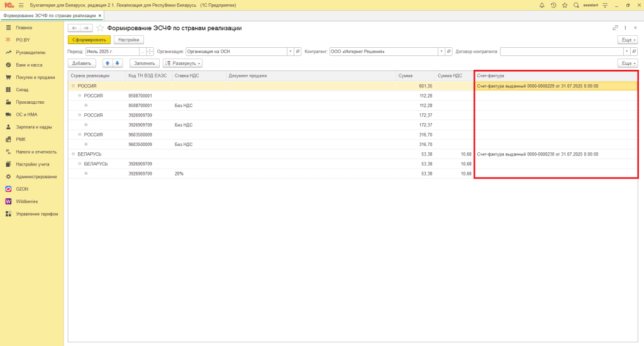Image resolution: width=644 pixels, height=346 pixels.
Task: Go back with the left arrow
Action: 74,28
